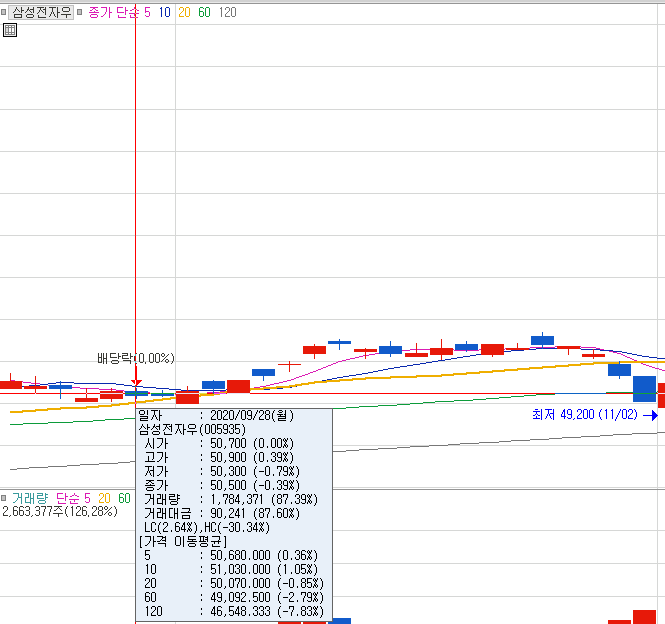Click the 종가 50,500 row in tooltip
This screenshot has width=665, height=624.
222,485
